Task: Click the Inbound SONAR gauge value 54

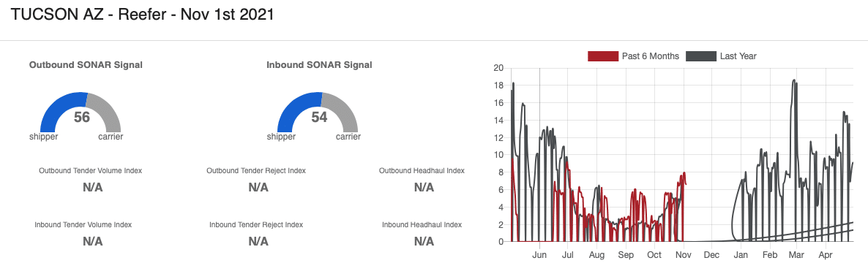Action: (x=319, y=117)
